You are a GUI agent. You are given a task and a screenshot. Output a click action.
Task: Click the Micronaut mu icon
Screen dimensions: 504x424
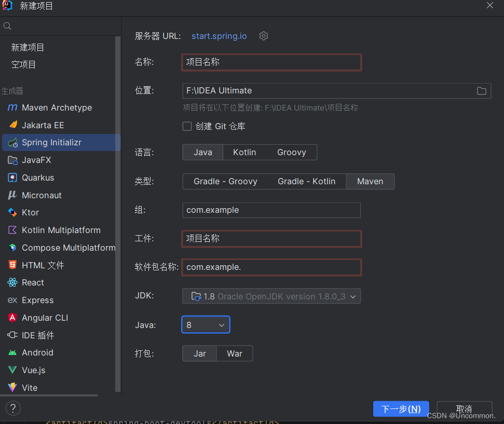click(12, 195)
